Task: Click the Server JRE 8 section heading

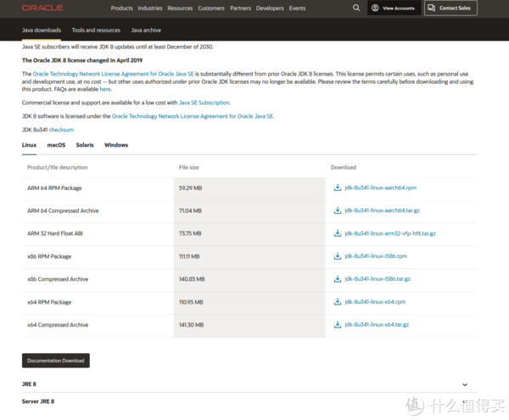Action: coord(38,401)
